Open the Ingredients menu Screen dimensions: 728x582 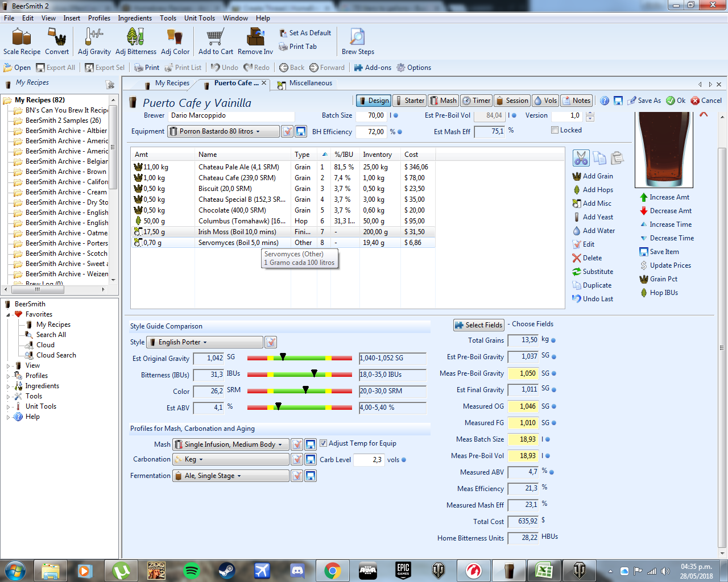pos(135,18)
